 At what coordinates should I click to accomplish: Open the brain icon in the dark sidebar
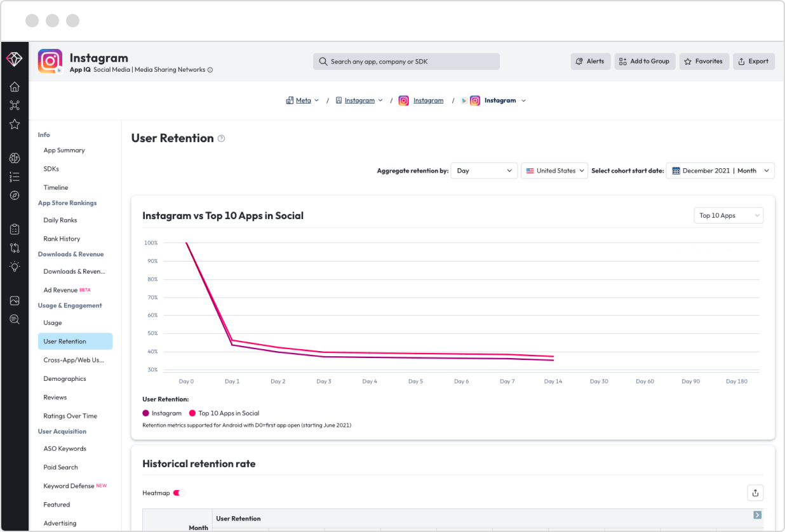click(15, 158)
